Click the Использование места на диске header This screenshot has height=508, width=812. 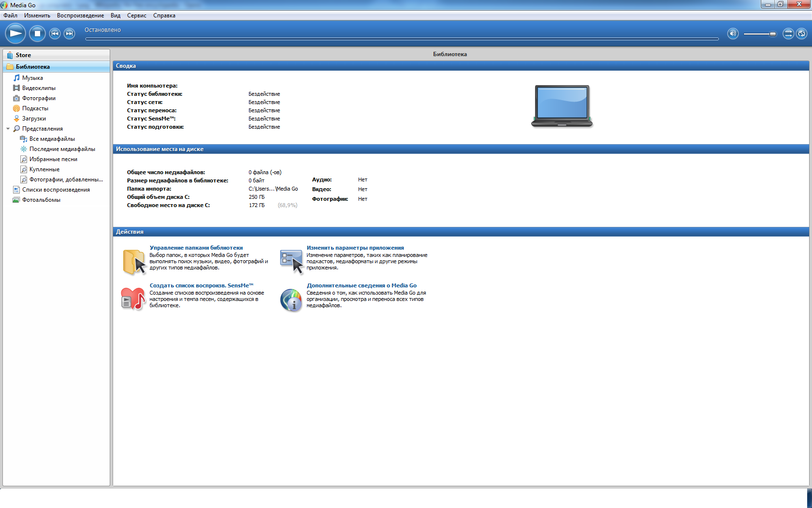coord(461,149)
